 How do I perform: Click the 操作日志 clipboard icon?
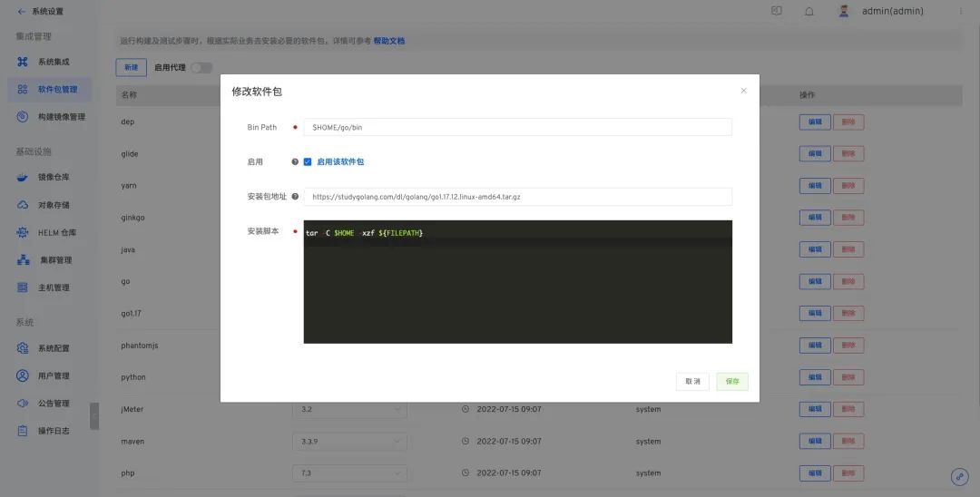tap(23, 431)
